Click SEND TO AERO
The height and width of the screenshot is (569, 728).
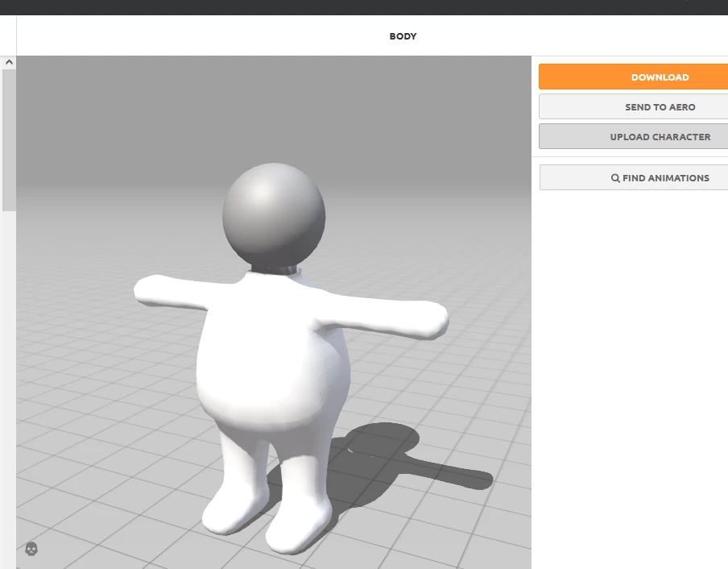[x=660, y=106]
